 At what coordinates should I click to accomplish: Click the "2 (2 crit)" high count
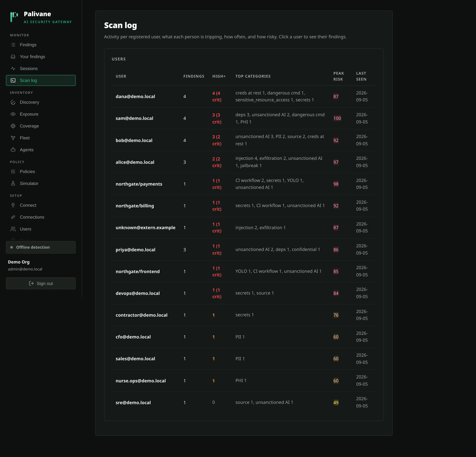pos(217,162)
